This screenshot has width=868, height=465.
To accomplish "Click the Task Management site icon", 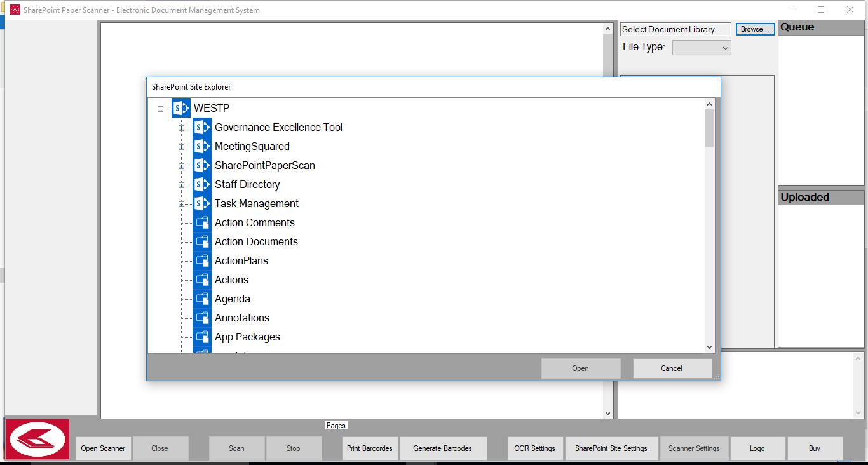I will click(202, 203).
